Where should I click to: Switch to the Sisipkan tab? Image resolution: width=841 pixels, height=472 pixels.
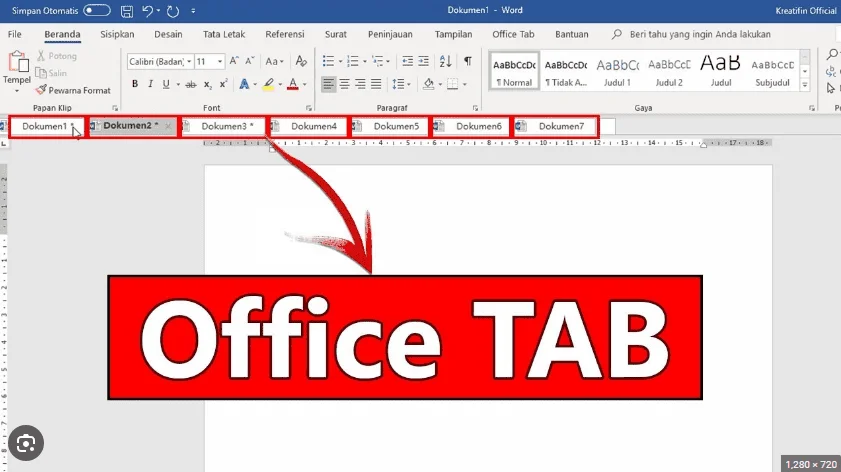(x=117, y=34)
